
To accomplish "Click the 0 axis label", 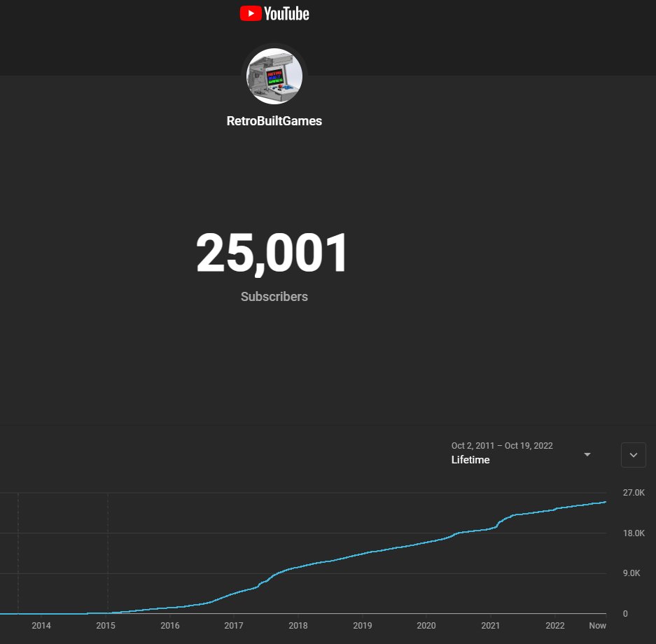I will click(625, 614).
